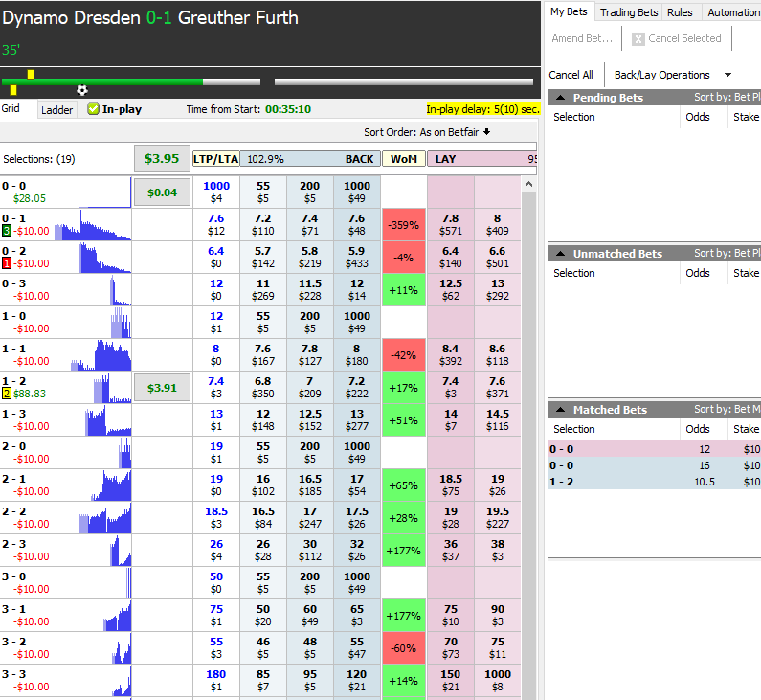Select the 1 - 2 matched bet row

[x=655, y=482]
